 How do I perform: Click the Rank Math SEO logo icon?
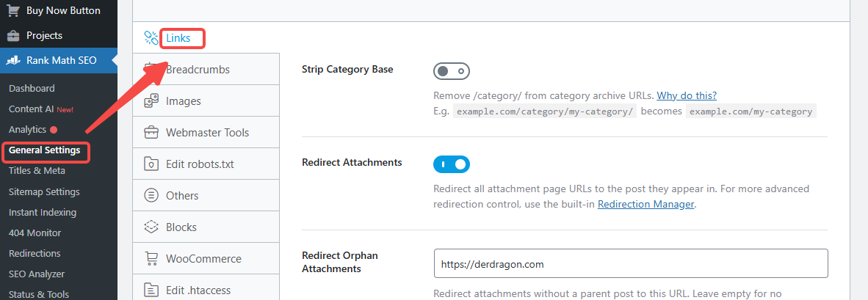tap(13, 60)
